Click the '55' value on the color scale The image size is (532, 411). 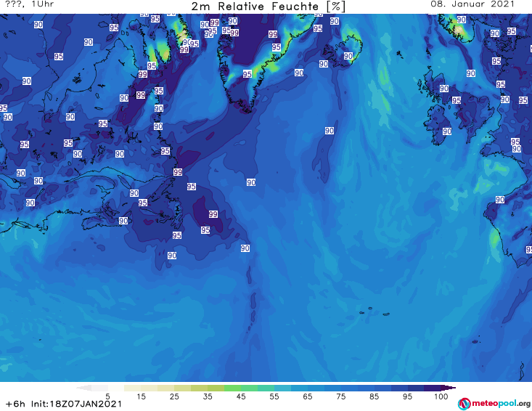coord(274,396)
